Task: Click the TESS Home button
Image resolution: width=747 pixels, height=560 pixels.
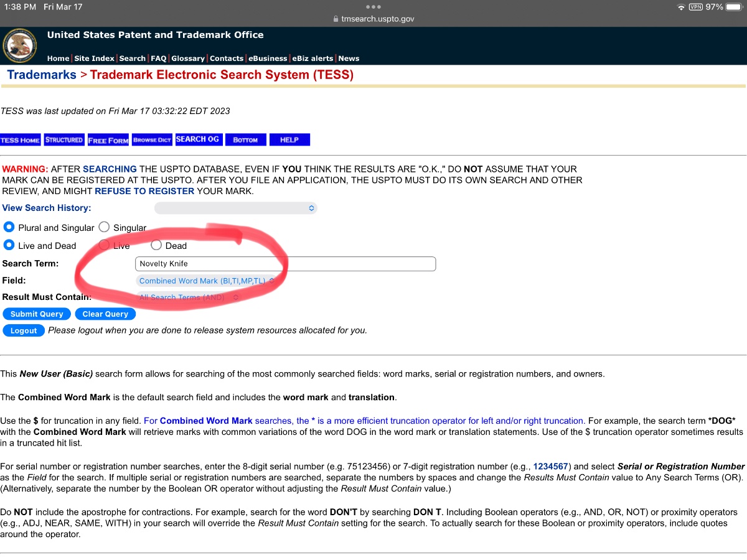Action: (x=20, y=140)
